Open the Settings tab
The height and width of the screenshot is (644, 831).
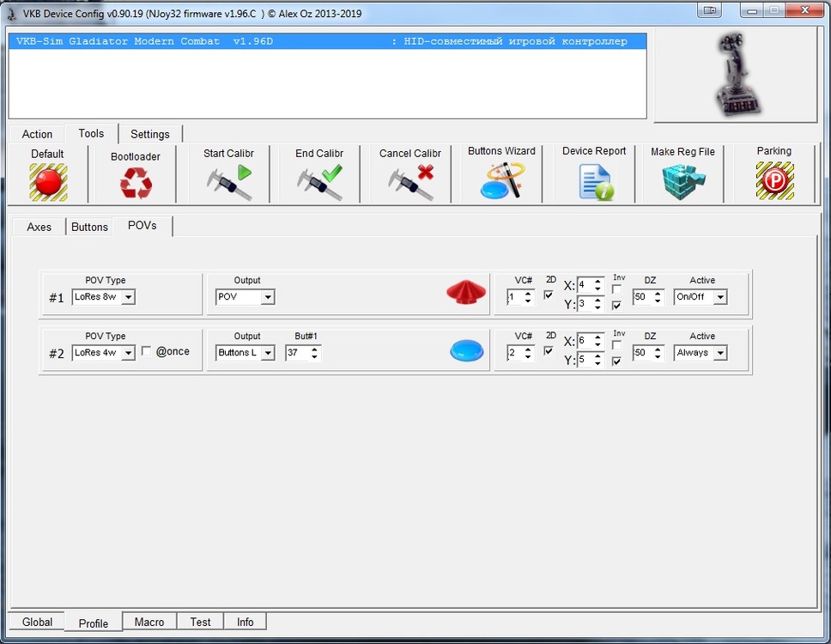point(150,134)
